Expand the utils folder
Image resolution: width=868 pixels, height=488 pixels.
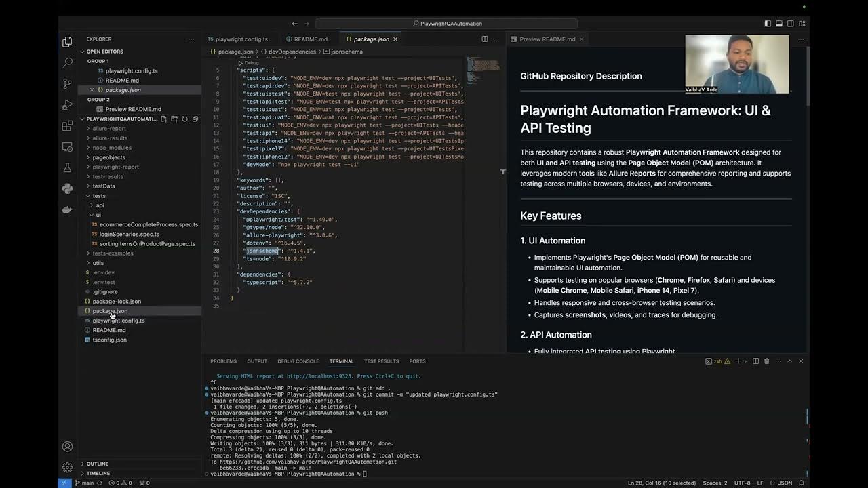[x=98, y=263]
